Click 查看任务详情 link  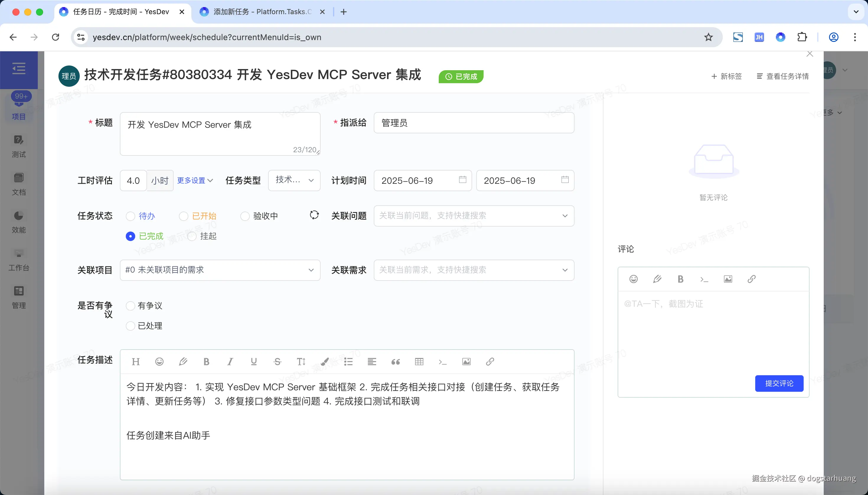click(x=783, y=76)
